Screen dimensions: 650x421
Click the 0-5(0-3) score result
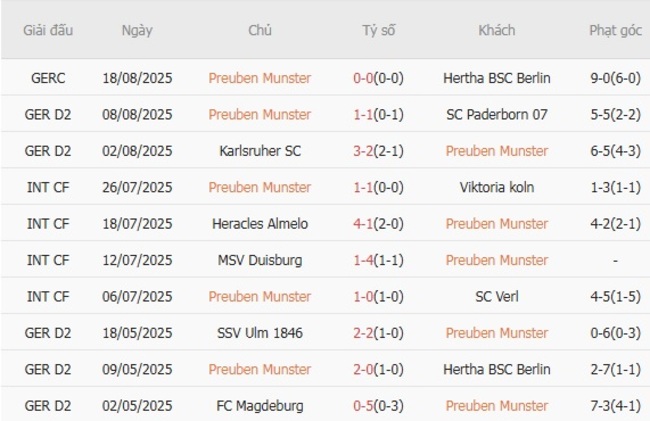[x=379, y=406]
